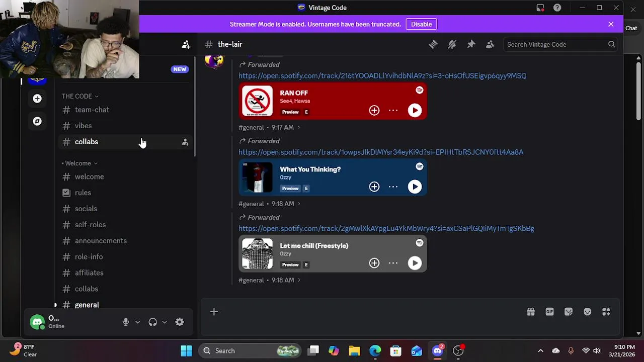The height and width of the screenshot is (362, 644).
Task: Open the affiliates channel
Action: coord(125,273)
